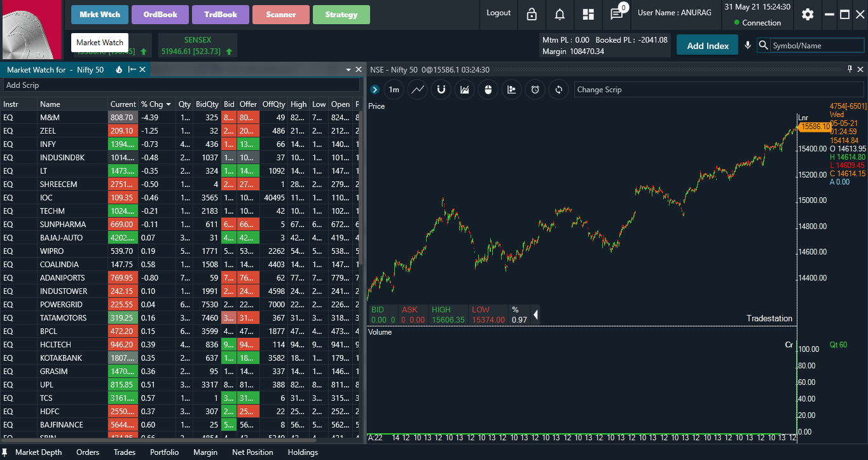The width and height of the screenshot is (868, 460).
Task: Open notifications bell icon
Action: (x=560, y=14)
